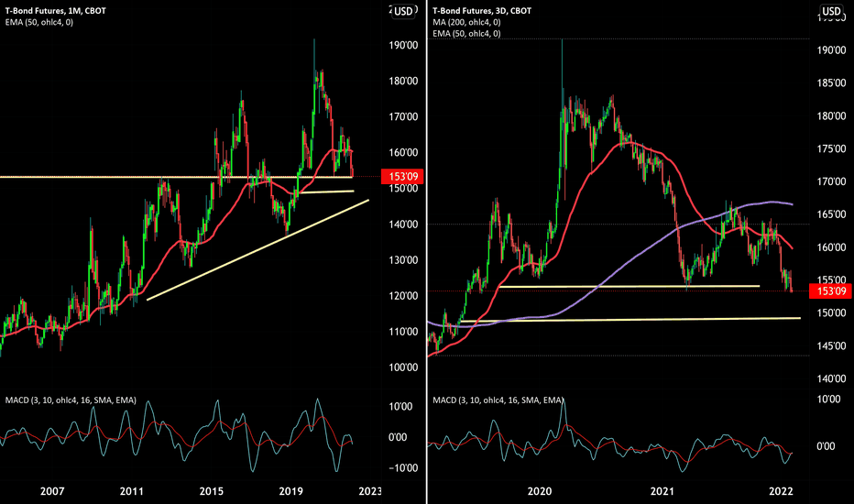This screenshot has width=854, height=504.
Task: Click left chart title T-Bond Futures, 1M, CBOT
Action: pyautogui.click(x=56, y=10)
